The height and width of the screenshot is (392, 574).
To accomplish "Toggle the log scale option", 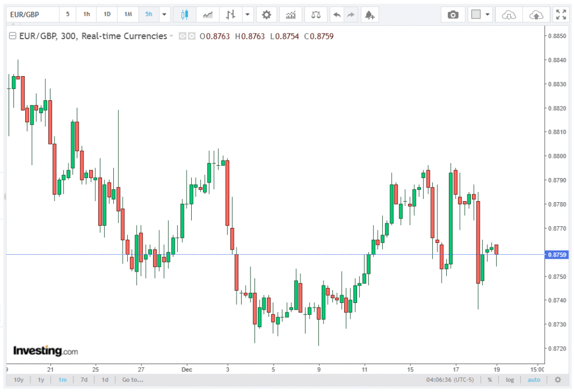I will (510, 380).
